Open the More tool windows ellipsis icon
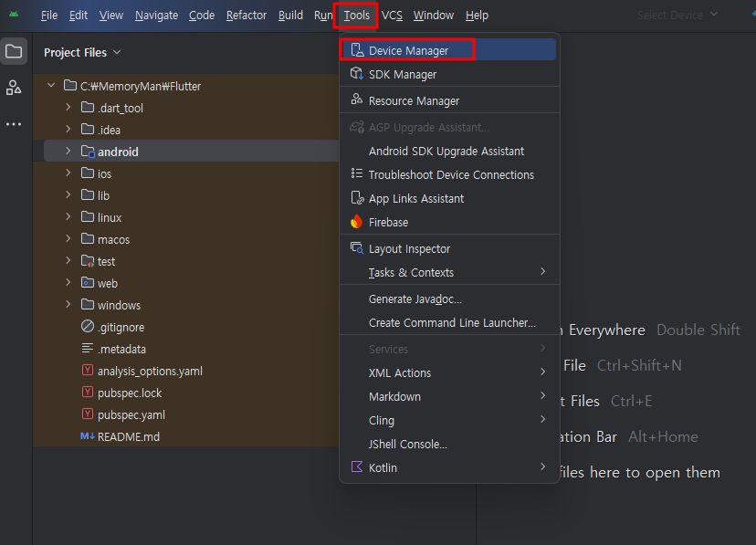 14,124
